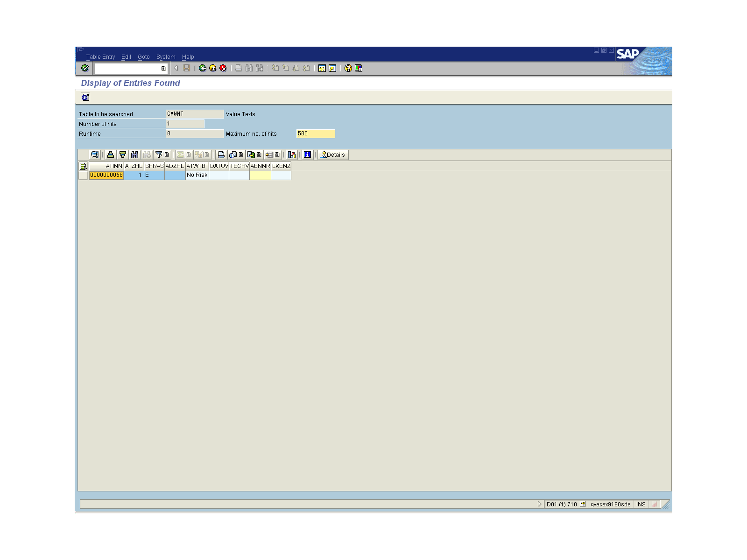
Task: Click the SAP window menu icon
Action: point(81,50)
